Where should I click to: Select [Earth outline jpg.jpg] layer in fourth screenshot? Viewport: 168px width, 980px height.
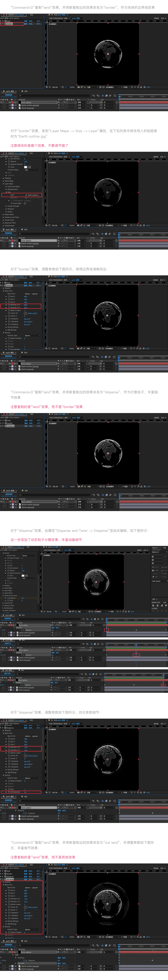[x=30, y=504]
